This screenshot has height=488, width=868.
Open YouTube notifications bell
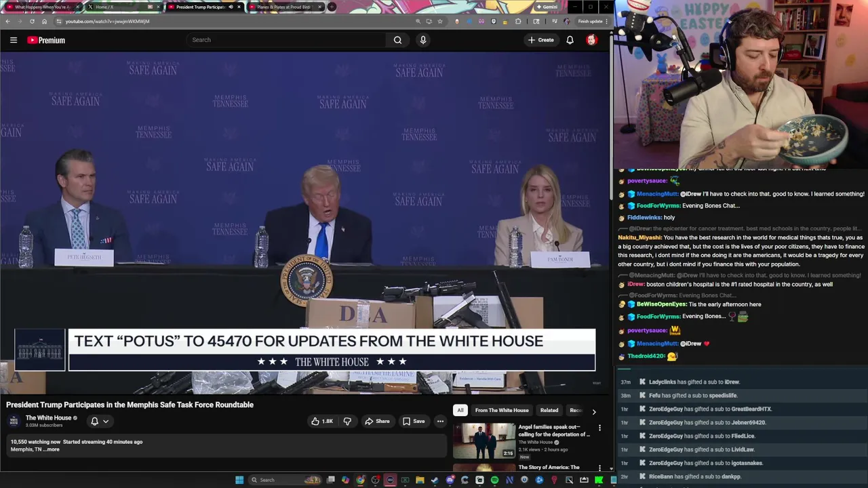tap(570, 40)
